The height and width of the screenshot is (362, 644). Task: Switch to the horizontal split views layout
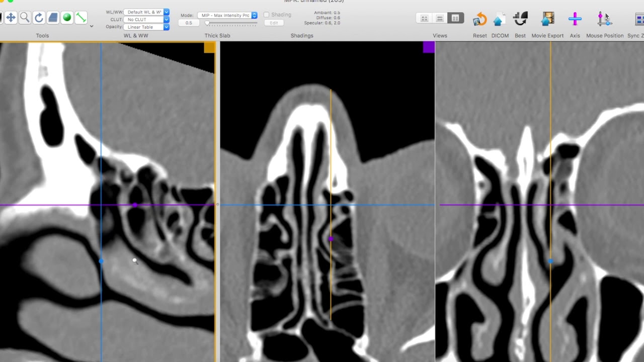[x=440, y=19]
